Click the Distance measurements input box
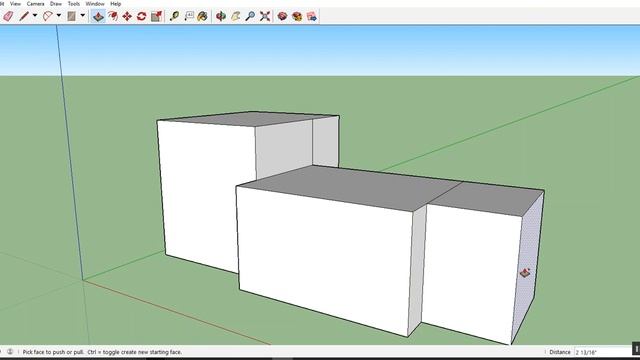 coord(602,352)
